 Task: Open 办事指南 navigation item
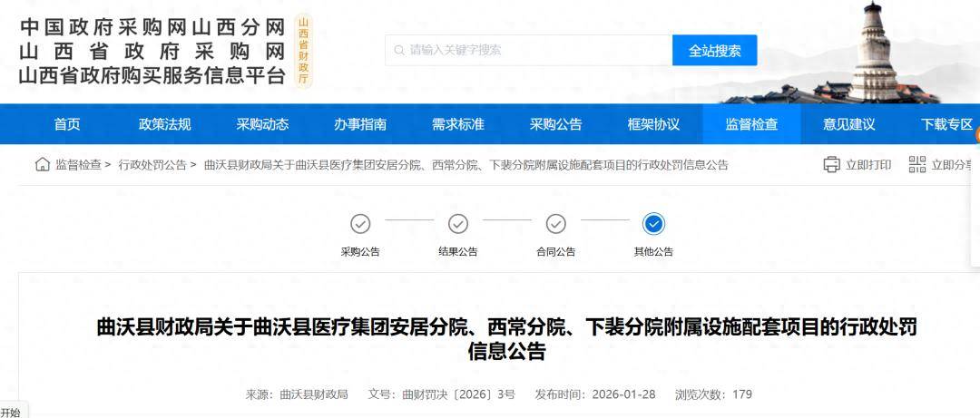[x=360, y=124]
